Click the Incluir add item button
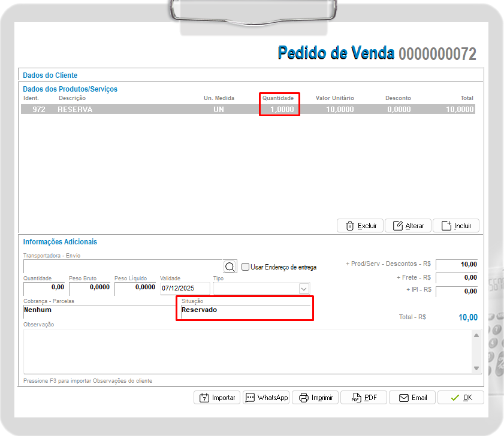The width and height of the screenshot is (504, 436). tap(455, 226)
